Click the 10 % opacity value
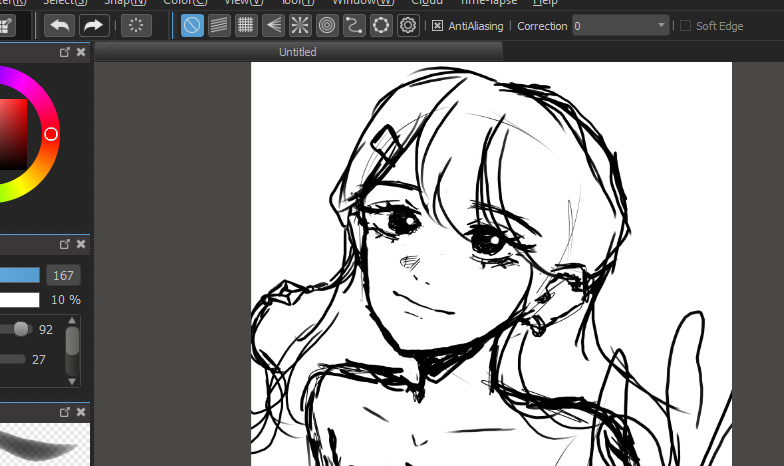 pos(66,300)
